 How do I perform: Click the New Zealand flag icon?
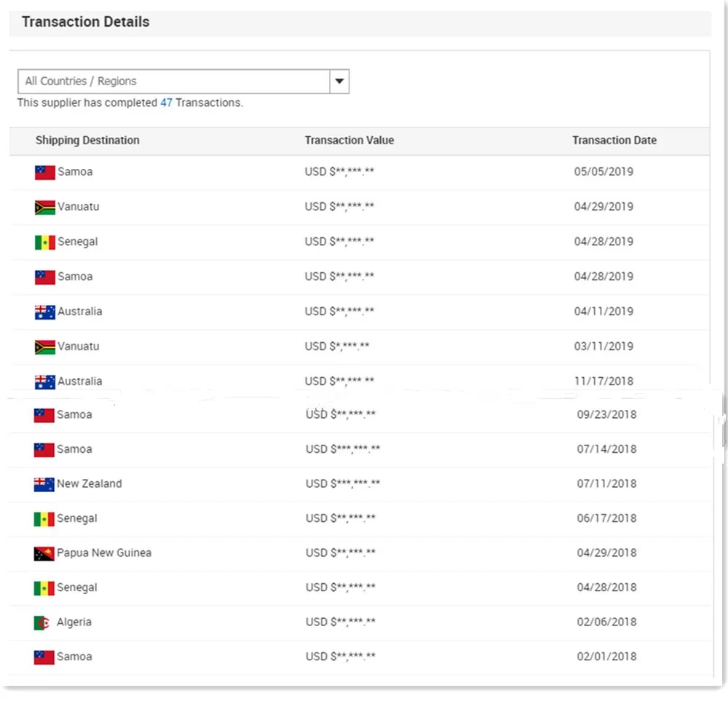point(44,484)
